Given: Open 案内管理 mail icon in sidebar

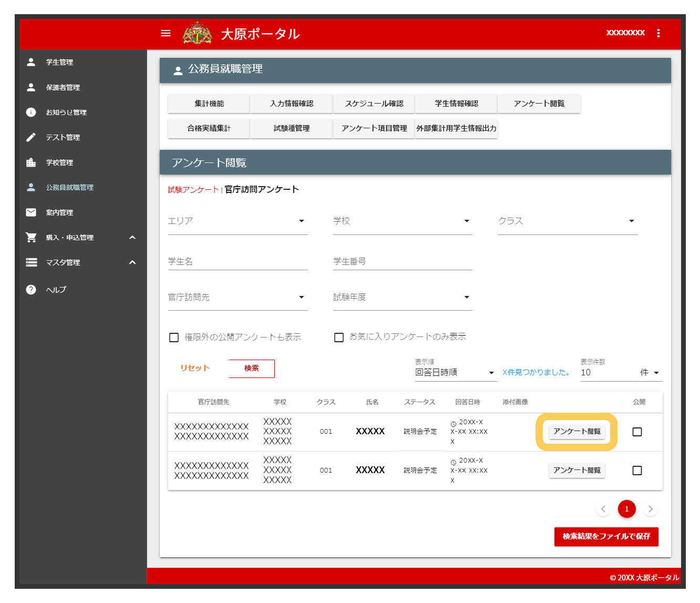Looking at the screenshot, I should [31, 212].
